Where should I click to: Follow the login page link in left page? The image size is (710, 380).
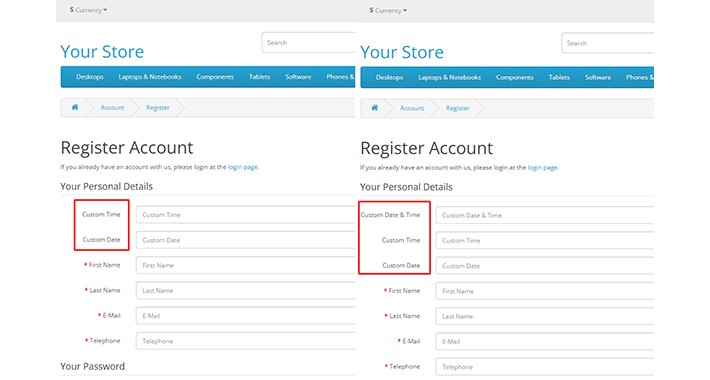(x=243, y=167)
